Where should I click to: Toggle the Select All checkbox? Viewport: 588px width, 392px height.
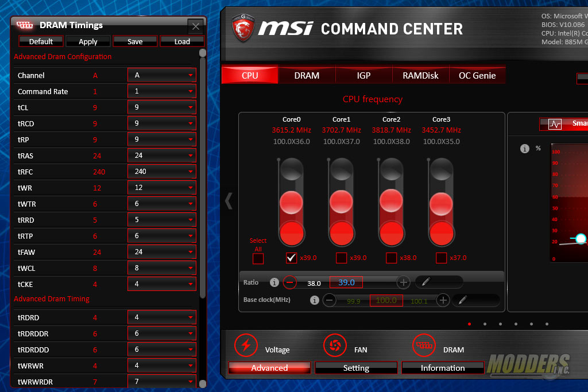(x=258, y=259)
